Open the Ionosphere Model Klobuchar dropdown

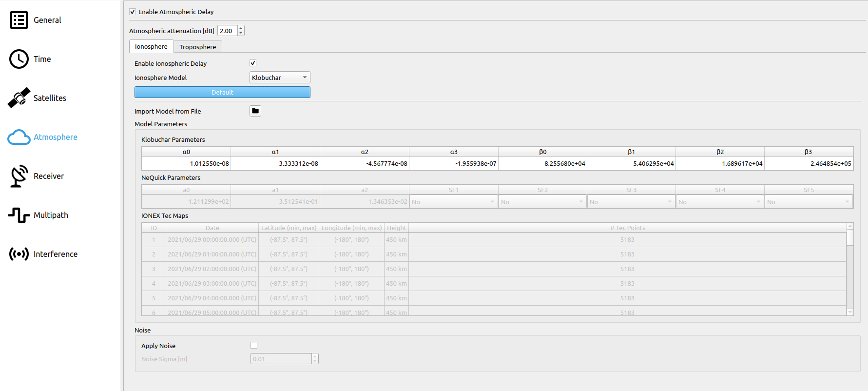pyautogui.click(x=280, y=78)
